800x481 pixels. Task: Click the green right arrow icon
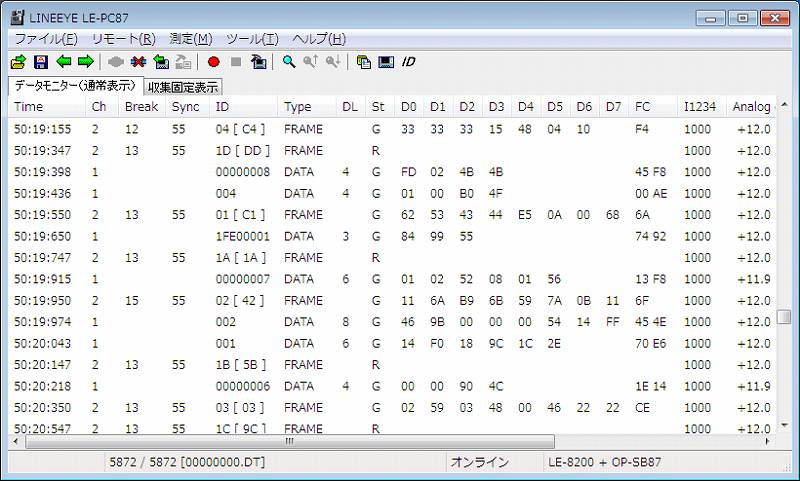click(x=86, y=62)
